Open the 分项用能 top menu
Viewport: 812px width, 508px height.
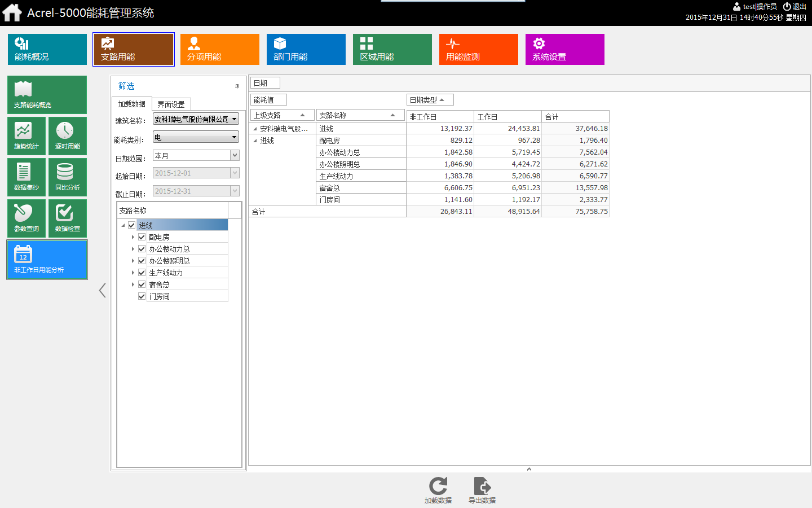click(219, 49)
